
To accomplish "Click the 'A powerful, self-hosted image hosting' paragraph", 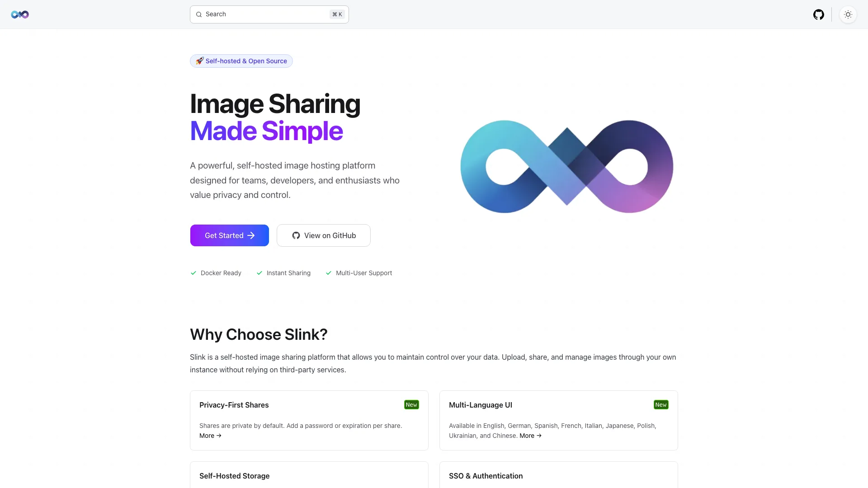I will pos(295,180).
